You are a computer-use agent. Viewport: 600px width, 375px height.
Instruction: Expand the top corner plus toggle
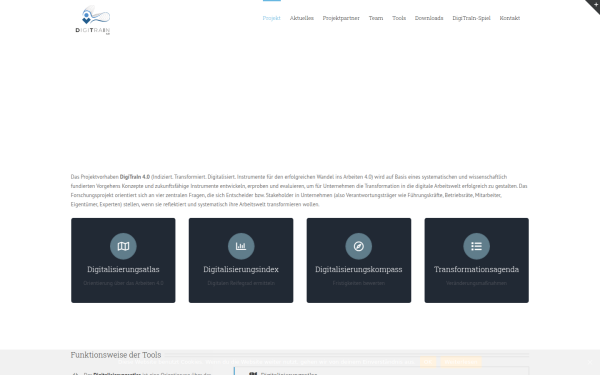tap(594, 5)
